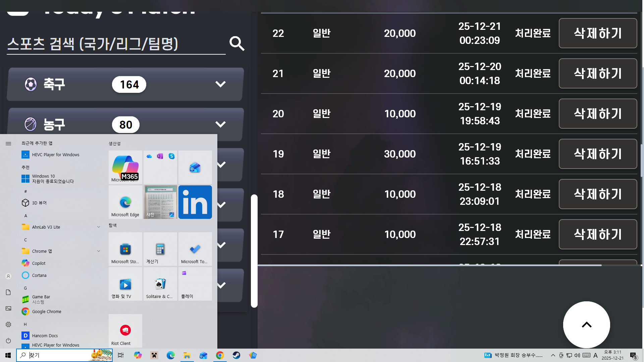Expand the 축구 (soccer) category chevron
This screenshot has height=362, width=644.
220,84
